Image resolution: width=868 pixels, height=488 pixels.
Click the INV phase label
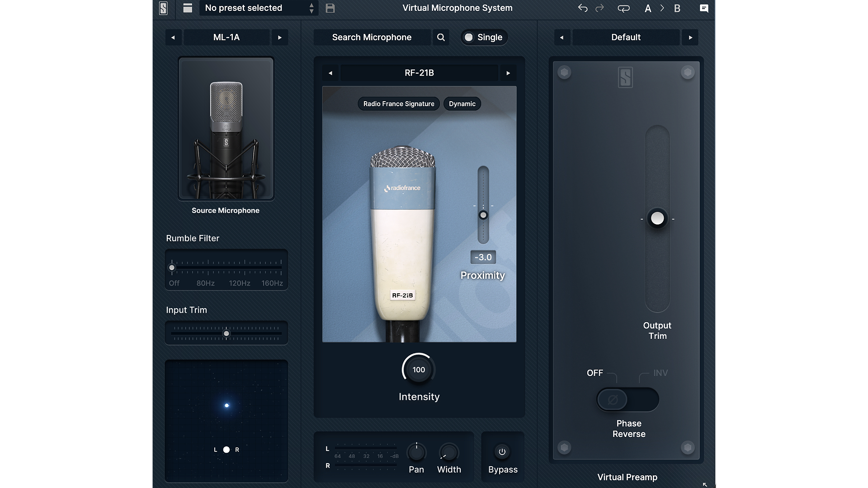click(x=660, y=373)
